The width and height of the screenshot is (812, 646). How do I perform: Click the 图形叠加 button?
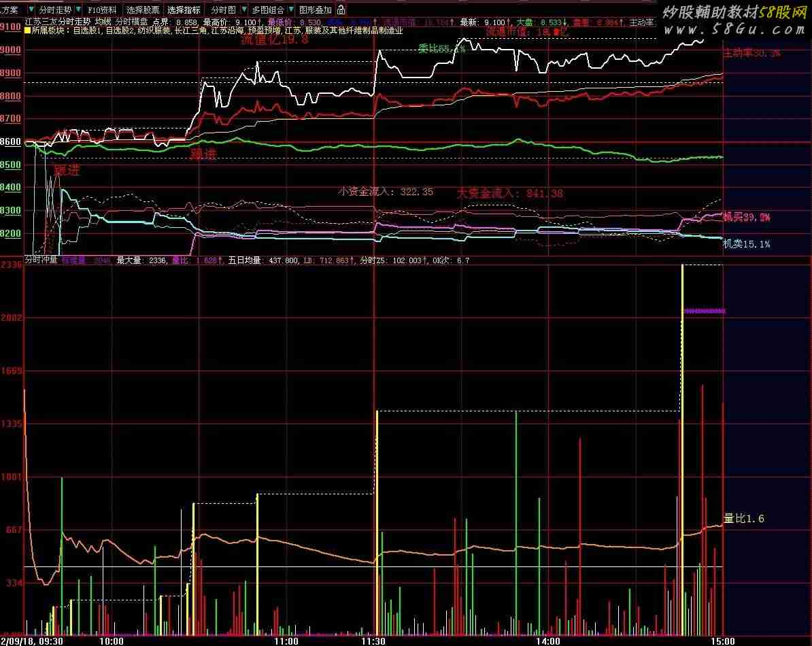(x=316, y=10)
